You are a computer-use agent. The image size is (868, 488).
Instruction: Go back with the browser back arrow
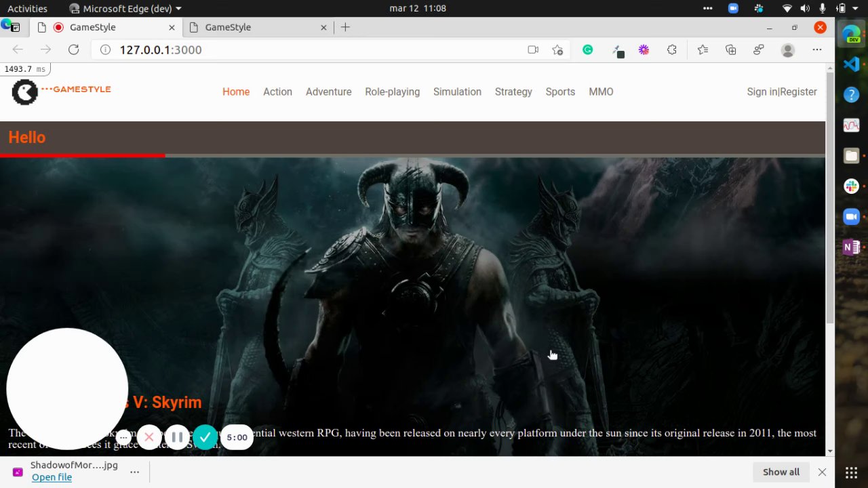pos(18,49)
